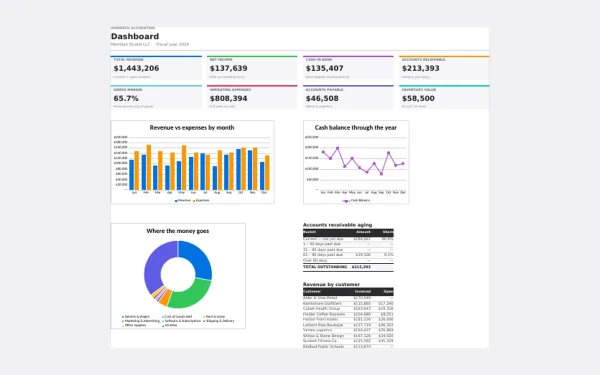The width and height of the screenshot is (600, 375).
Task: Click the Accounts Payable $46,508 value
Action: pyautogui.click(x=322, y=98)
